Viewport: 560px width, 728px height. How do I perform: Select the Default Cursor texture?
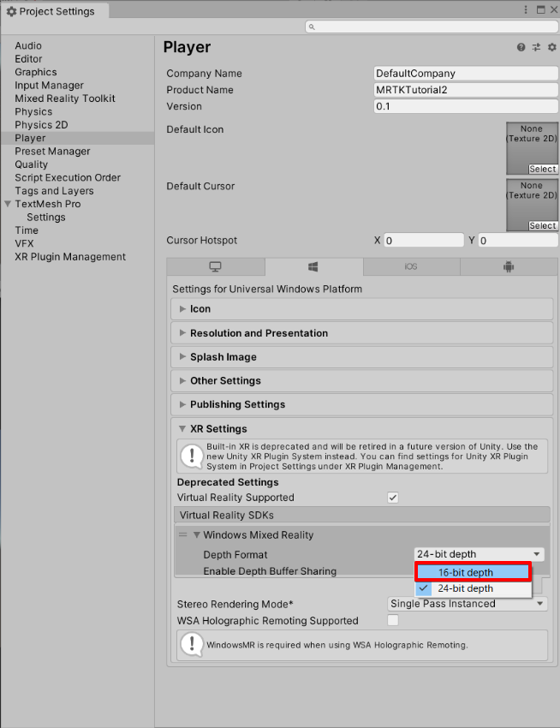coord(543,225)
